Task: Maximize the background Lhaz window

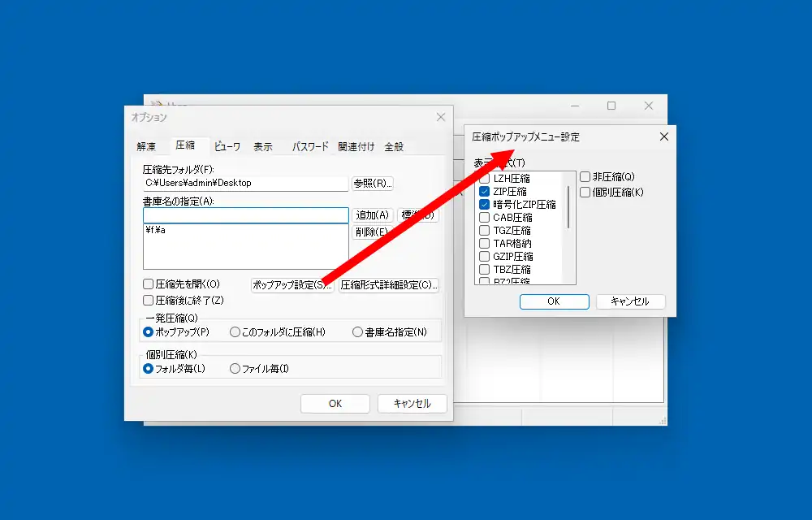Action: click(x=611, y=106)
